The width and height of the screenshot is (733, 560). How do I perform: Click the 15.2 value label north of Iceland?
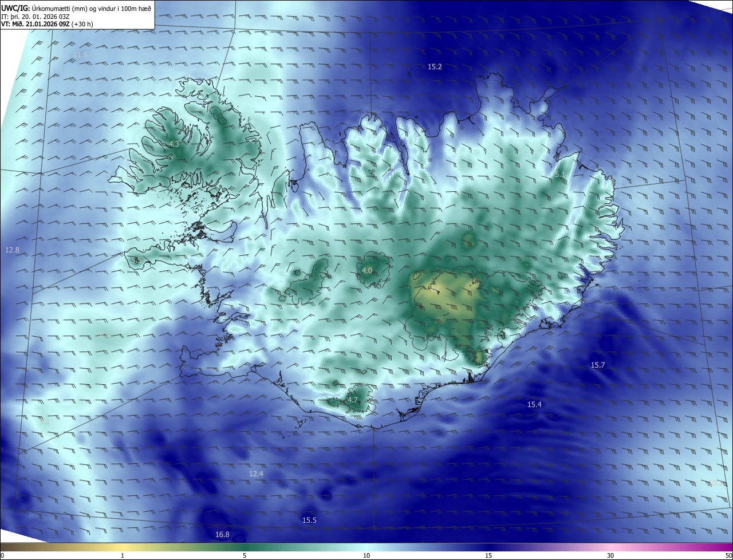pos(435,67)
